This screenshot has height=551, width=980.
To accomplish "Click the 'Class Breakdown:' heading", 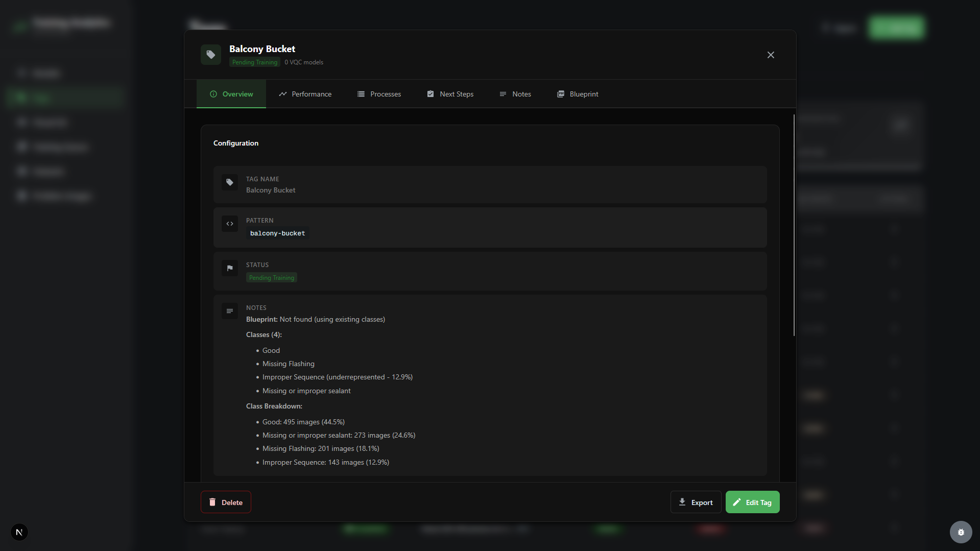I will pos(274,406).
